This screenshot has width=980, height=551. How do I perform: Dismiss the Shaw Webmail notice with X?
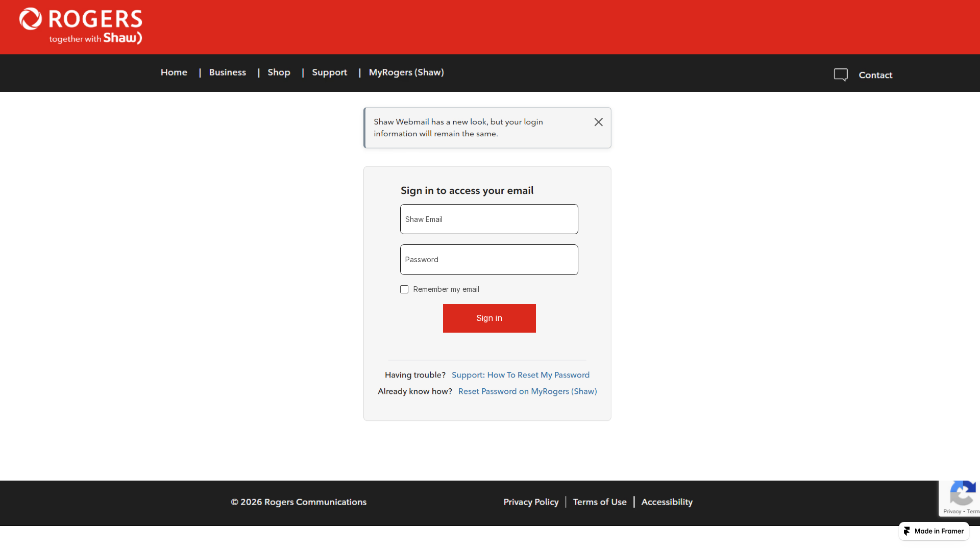(x=599, y=122)
